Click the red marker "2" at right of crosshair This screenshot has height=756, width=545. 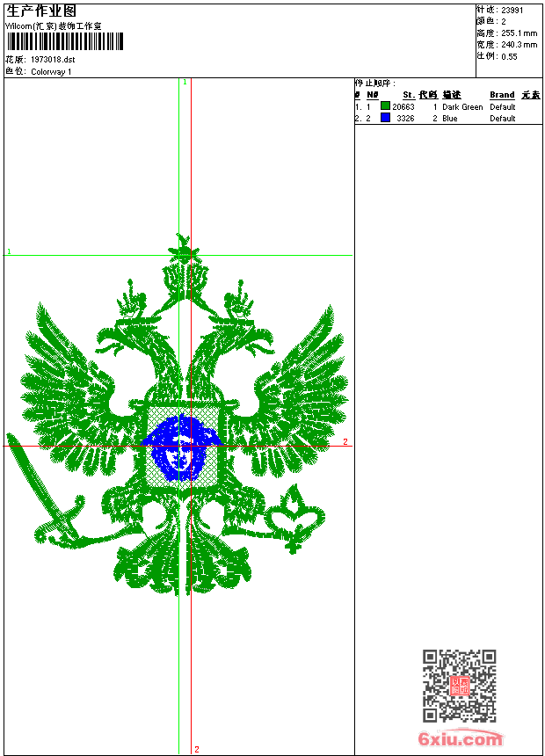coord(345,441)
